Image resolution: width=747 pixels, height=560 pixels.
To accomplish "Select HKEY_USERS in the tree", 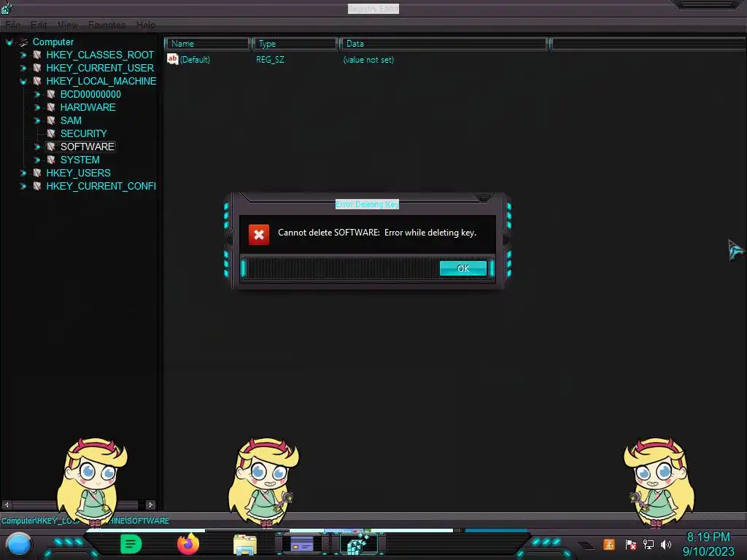I will click(x=79, y=173).
